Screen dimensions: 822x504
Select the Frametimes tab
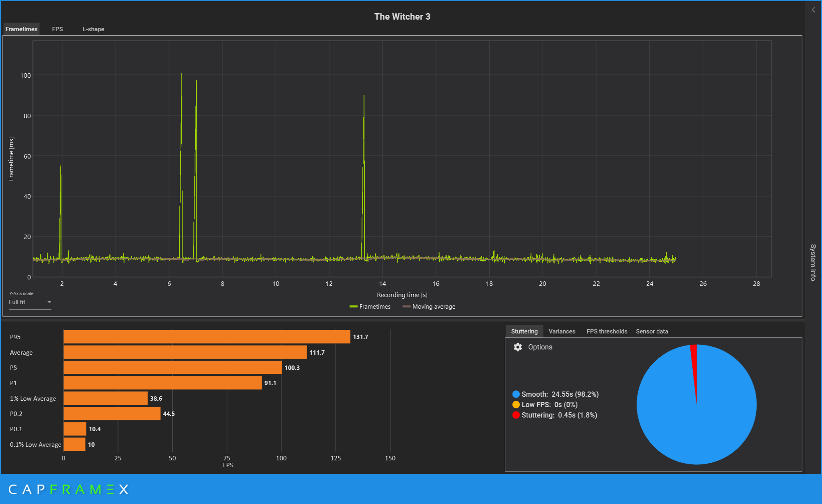click(x=21, y=29)
